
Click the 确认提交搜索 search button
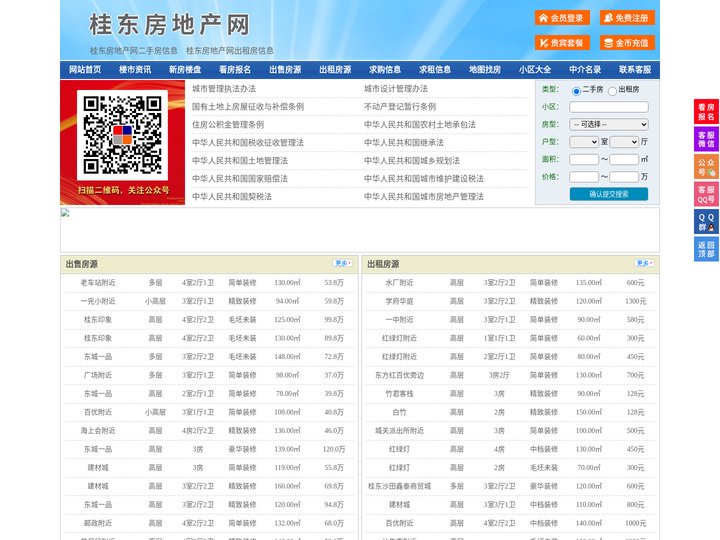coord(609,194)
